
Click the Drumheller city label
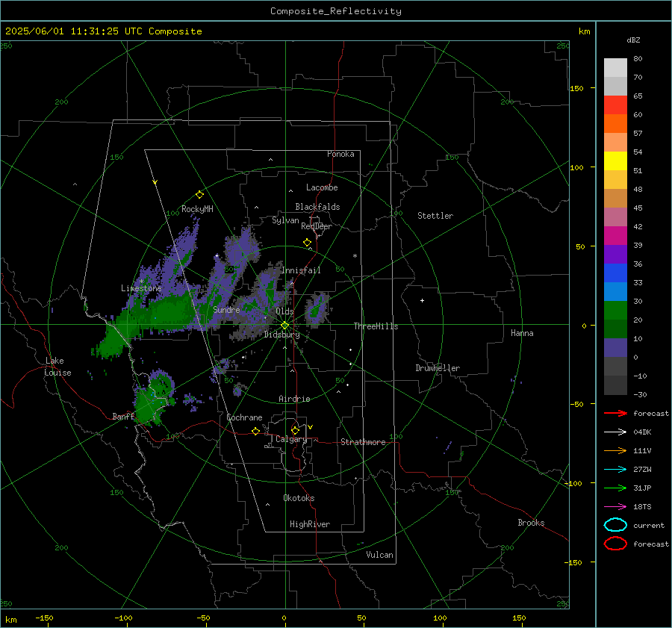(438, 368)
